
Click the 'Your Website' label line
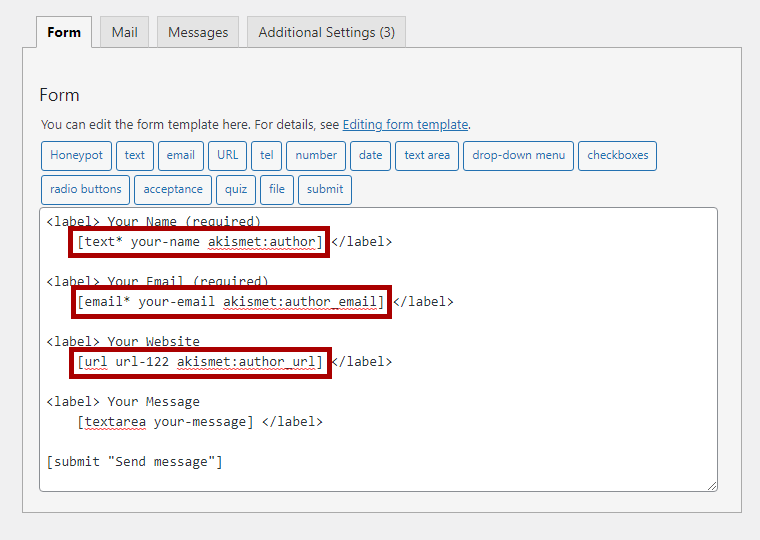[123, 341]
